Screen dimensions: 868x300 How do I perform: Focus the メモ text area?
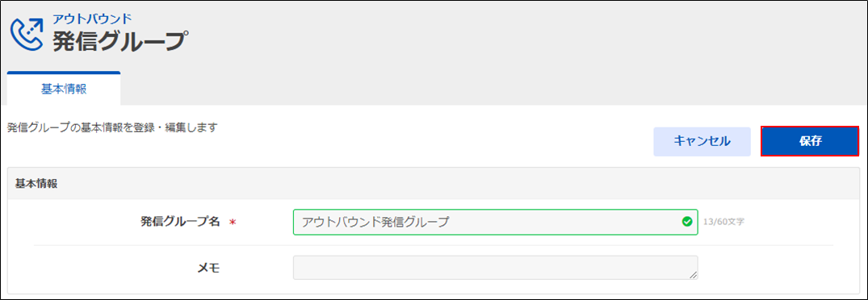(x=495, y=268)
